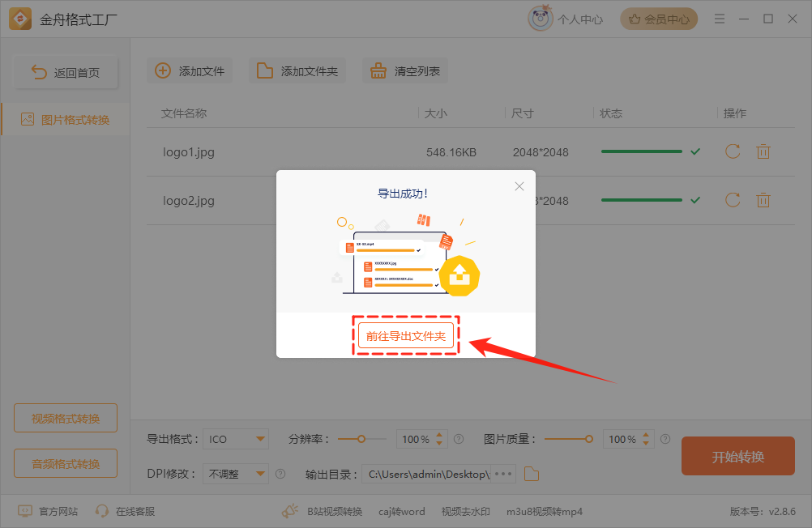Switch to 视频格式转换 video conversion
The width and height of the screenshot is (812, 528).
click(x=65, y=418)
